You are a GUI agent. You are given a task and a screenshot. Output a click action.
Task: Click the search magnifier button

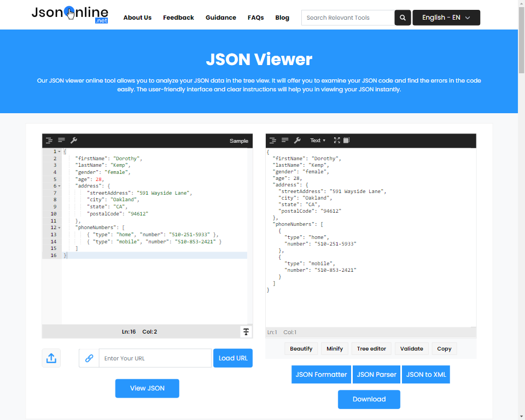coord(402,17)
